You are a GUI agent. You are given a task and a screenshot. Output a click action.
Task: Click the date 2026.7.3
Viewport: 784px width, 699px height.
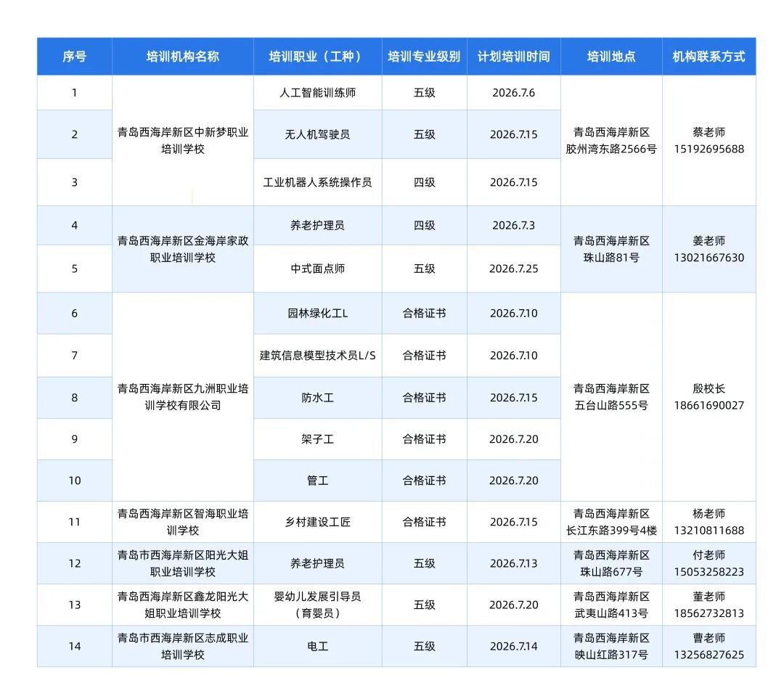pyautogui.click(x=513, y=226)
